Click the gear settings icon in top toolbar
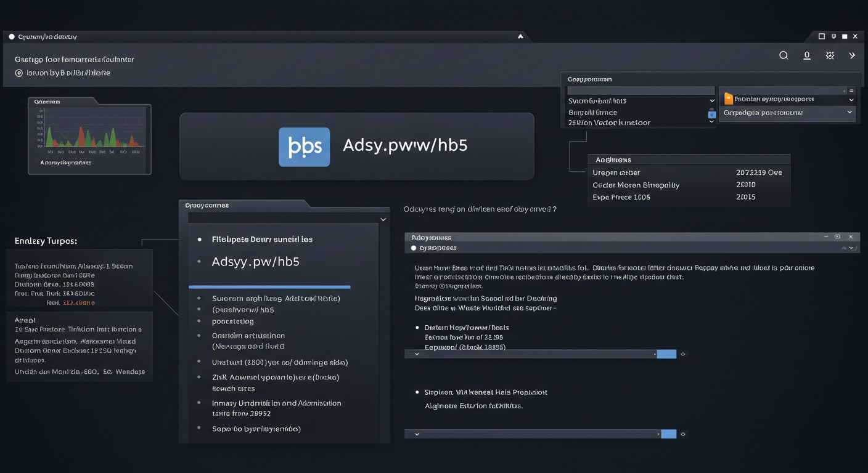This screenshot has height=473, width=868. pyautogui.click(x=830, y=55)
